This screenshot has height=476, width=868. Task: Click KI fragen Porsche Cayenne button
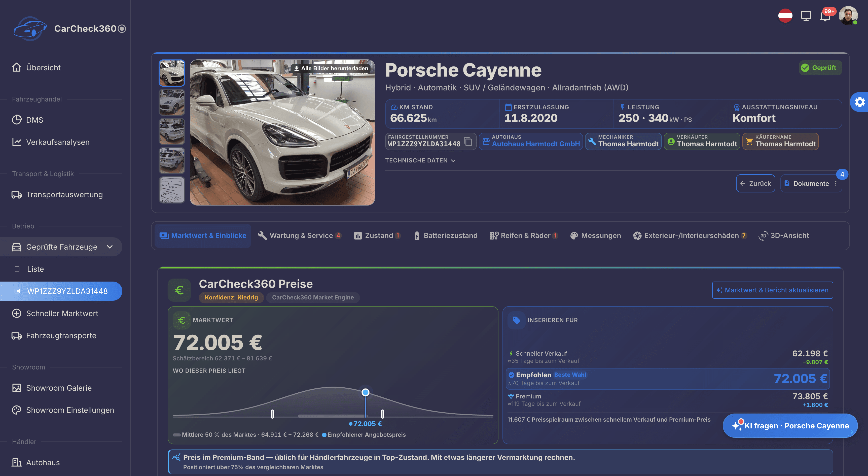[x=790, y=425]
